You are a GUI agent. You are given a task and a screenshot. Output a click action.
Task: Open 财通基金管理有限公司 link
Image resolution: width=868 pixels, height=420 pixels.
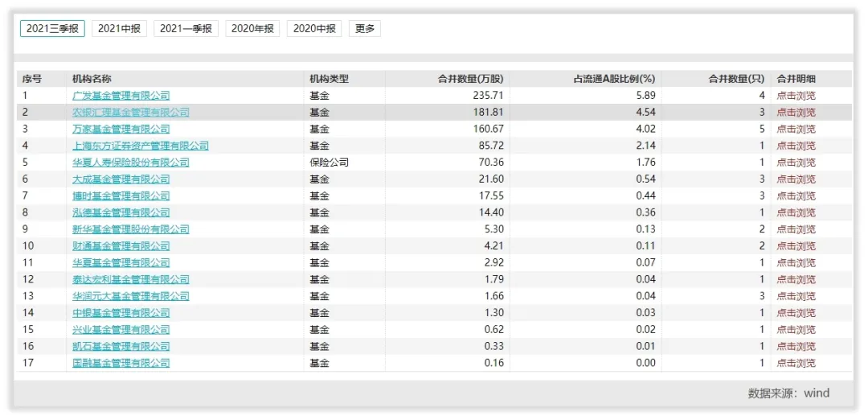pos(121,246)
